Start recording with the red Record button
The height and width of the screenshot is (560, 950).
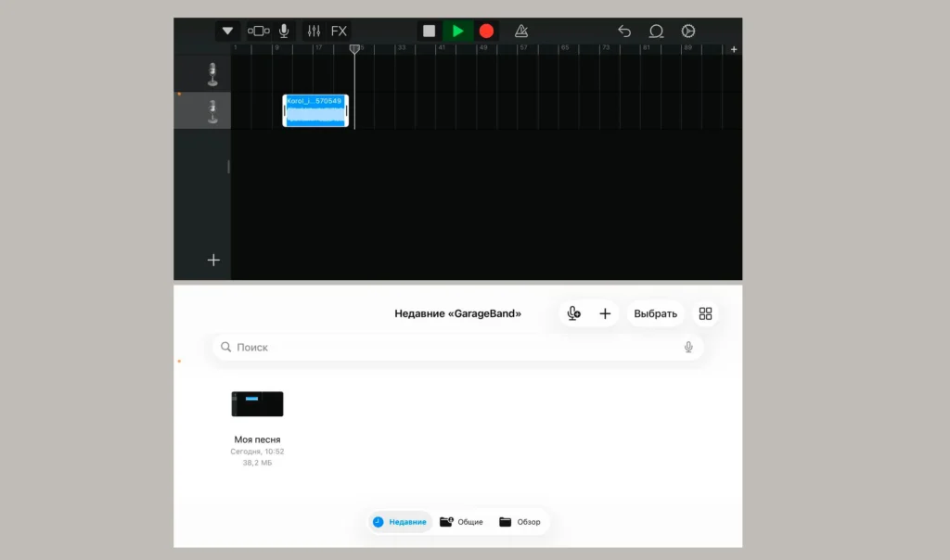pyautogui.click(x=486, y=31)
